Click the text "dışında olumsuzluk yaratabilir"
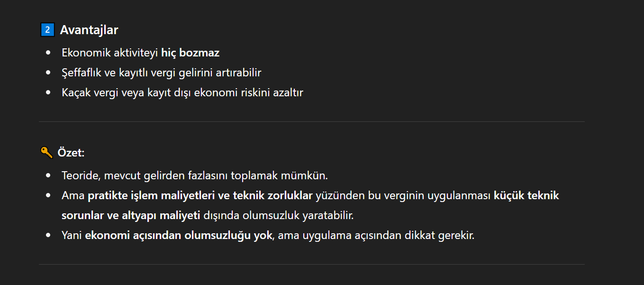Image resolution: width=644 pixels, height=285 pixels. (x=278, y=215)
